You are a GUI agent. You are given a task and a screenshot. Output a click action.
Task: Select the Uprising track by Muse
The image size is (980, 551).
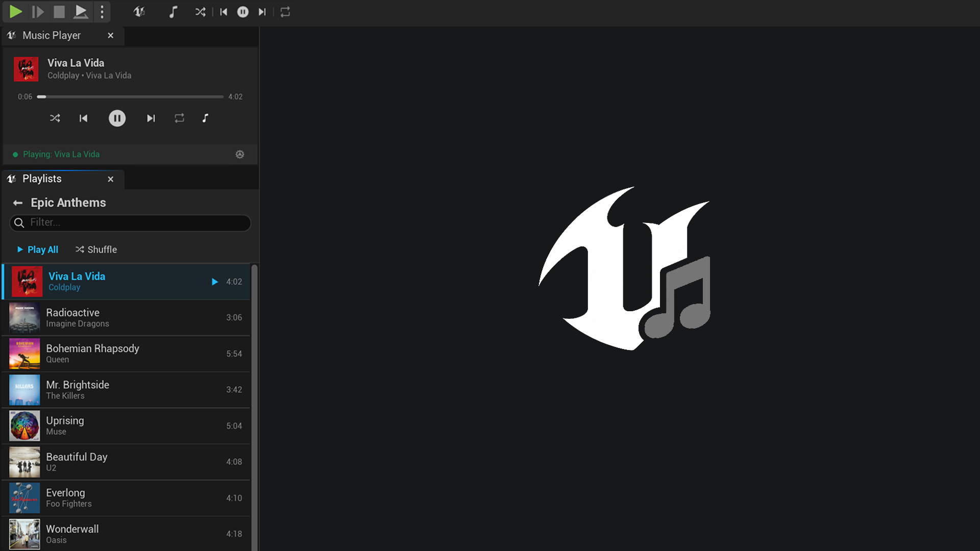click(x=126, y=425)
